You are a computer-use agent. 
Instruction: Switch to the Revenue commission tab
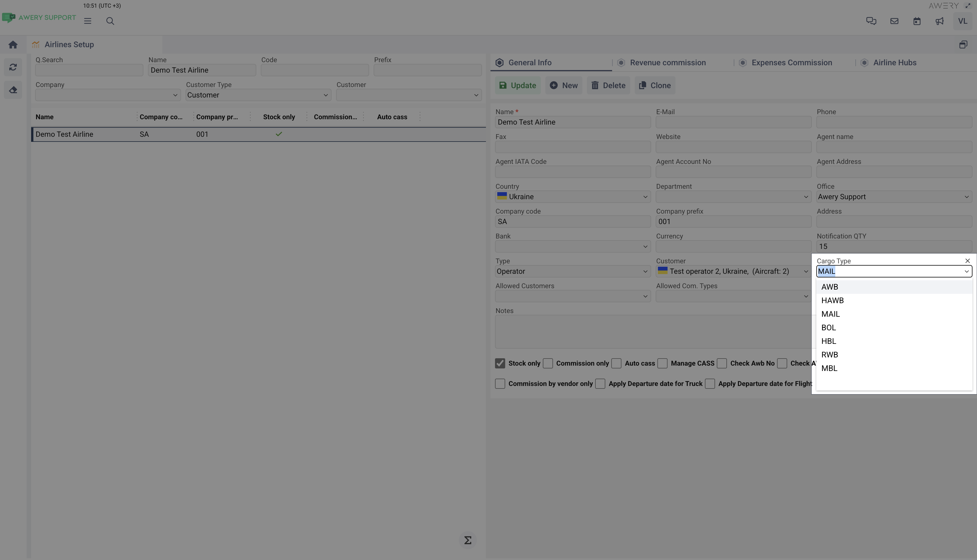(668, 63)
